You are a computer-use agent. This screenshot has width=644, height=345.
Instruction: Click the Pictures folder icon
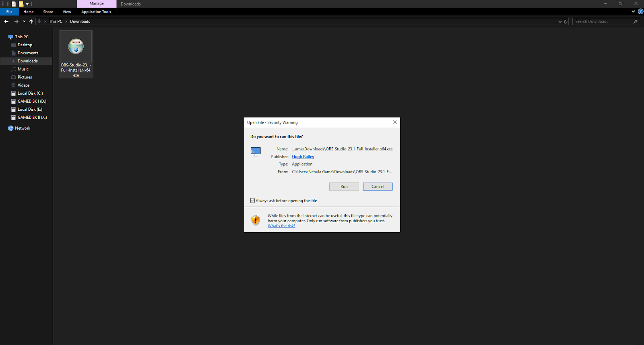13,77
